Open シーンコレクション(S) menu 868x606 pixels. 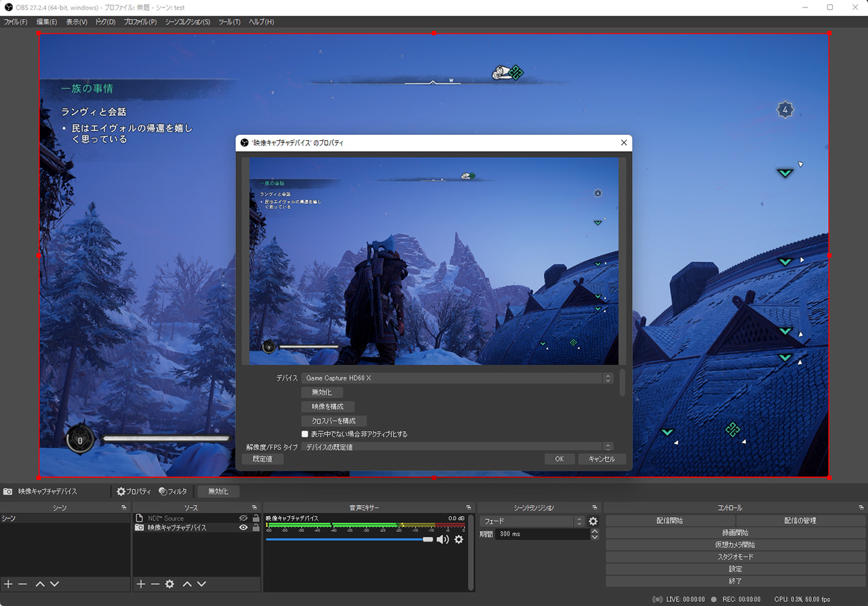pos(188,22)
